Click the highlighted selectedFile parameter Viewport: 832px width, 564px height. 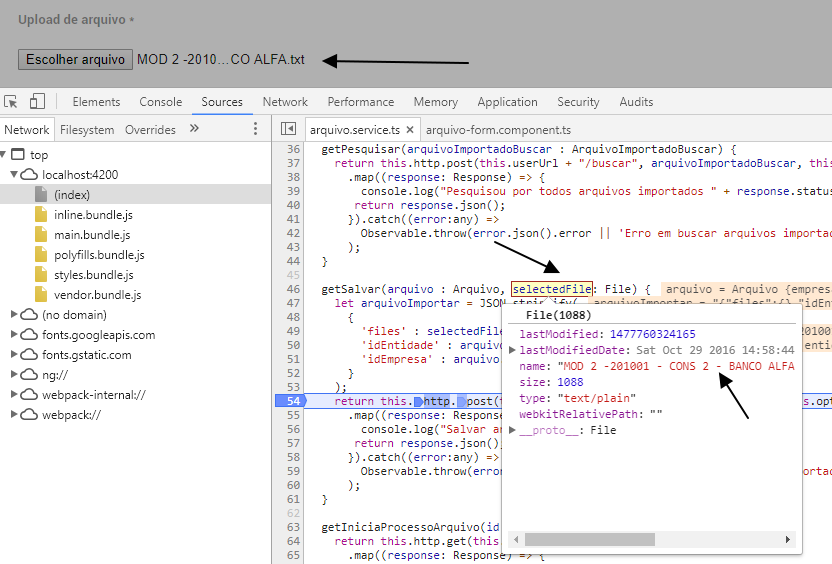point(552,289)
